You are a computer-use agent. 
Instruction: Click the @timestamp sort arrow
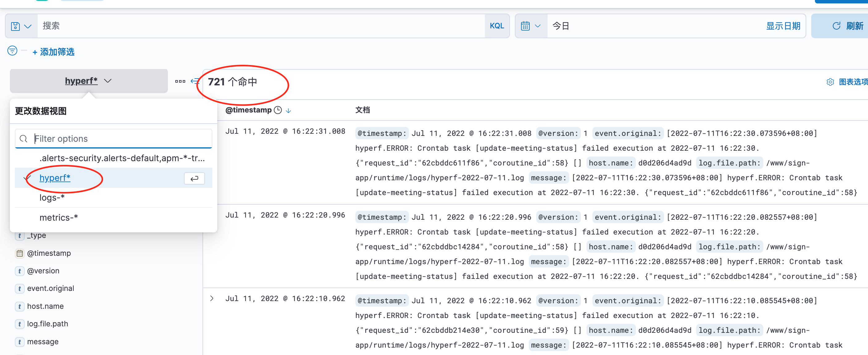point(288,110)
